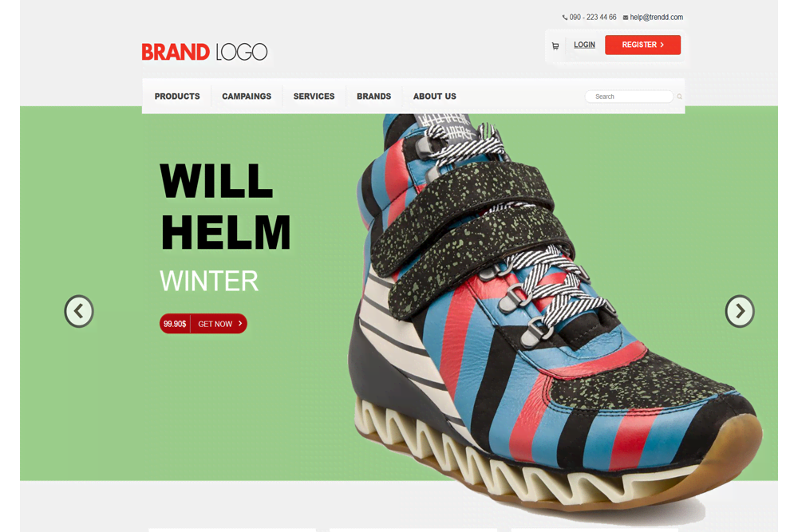Click the red Register button
The width and height of the screenshot is (798, 532).
point(642,45)
